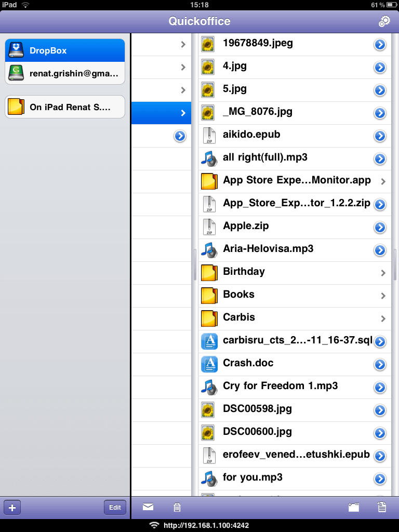Tap the On iPad folder icon
This screenshot has height=532, width=399.
[16, 107]
